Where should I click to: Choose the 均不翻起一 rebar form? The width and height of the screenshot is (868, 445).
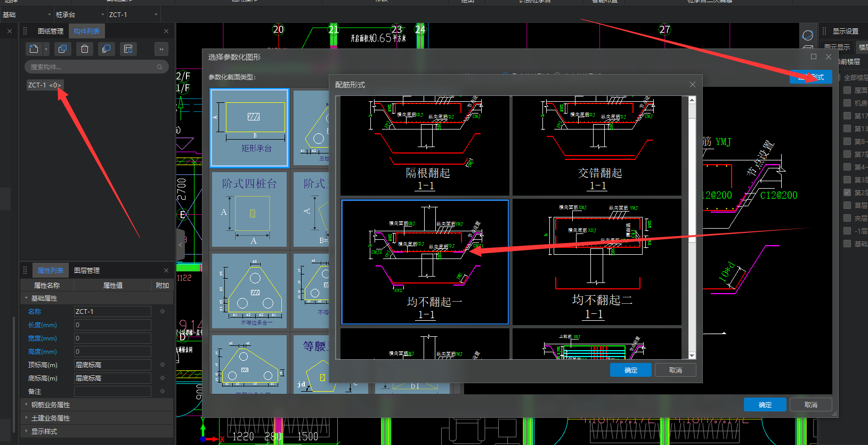[425, 262]
